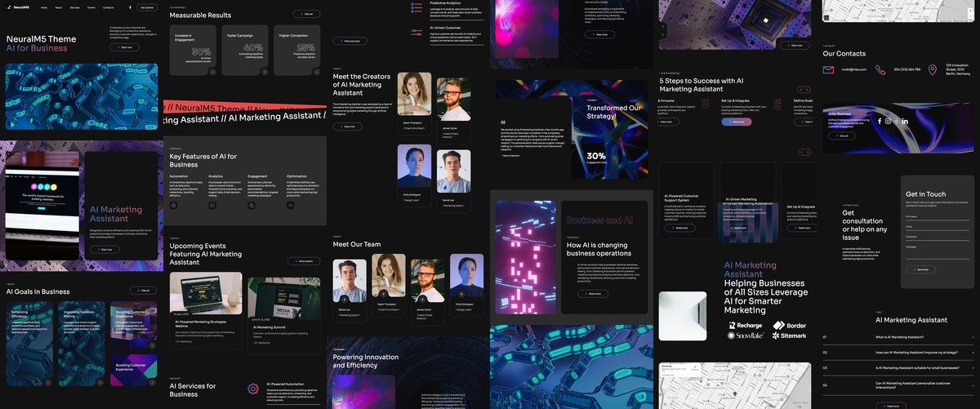Click Start now on AI Marketing Assistant card
Image resolution: width=980 pixels, height=409 pixels.
pos(104,250)
